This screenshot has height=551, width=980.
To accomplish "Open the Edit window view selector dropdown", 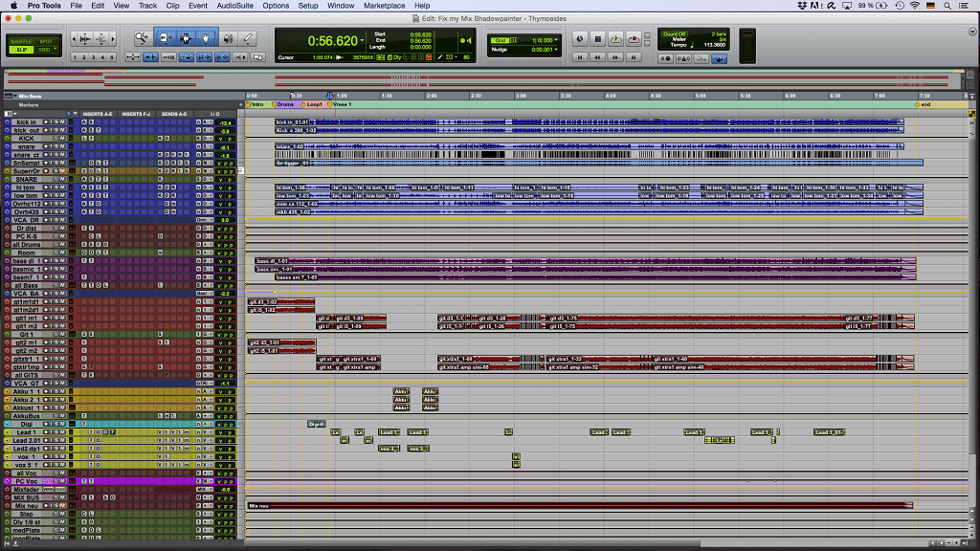I will tap(9, 114).
